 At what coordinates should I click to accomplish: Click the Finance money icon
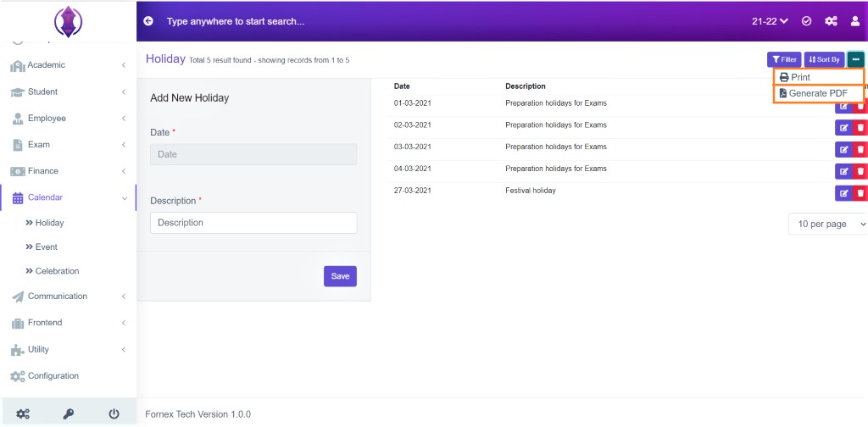pyautogui.click(x=18, y=171)
